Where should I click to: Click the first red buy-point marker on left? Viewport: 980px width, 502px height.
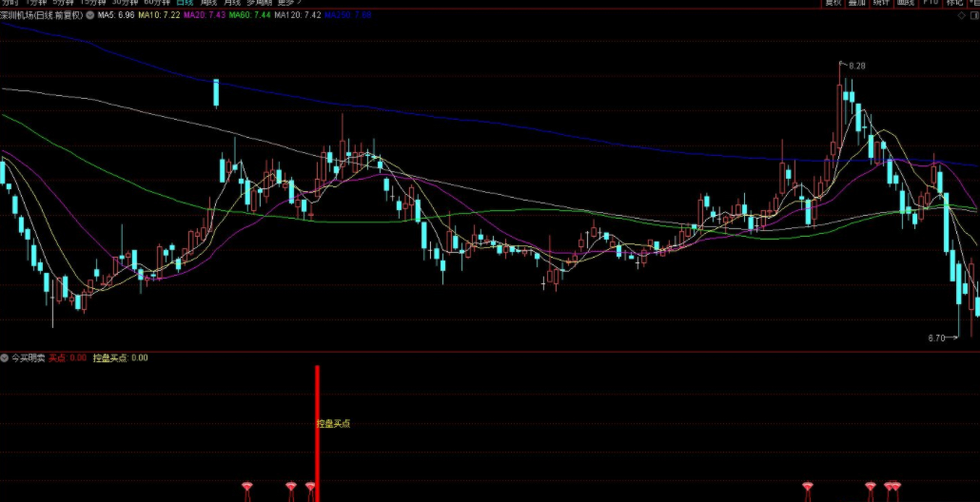(x=247, y=487)
